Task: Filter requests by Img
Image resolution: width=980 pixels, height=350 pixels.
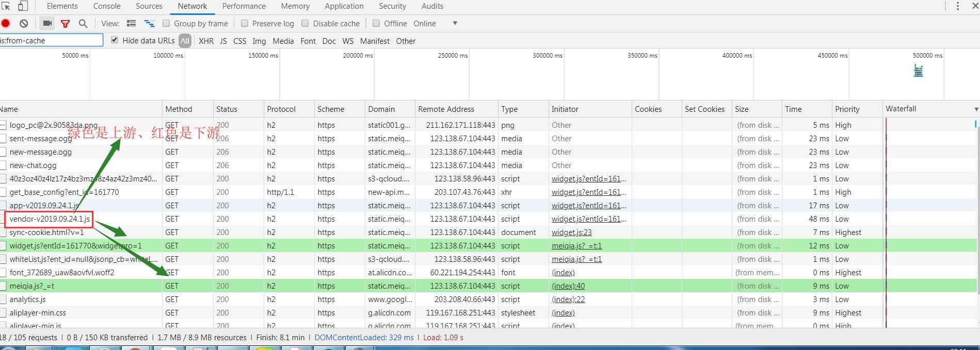Action: pyautogui.click(x=259, y=41)
